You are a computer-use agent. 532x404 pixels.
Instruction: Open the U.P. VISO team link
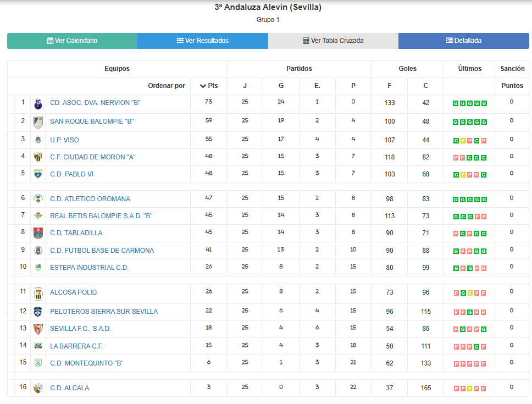(64, 140)
